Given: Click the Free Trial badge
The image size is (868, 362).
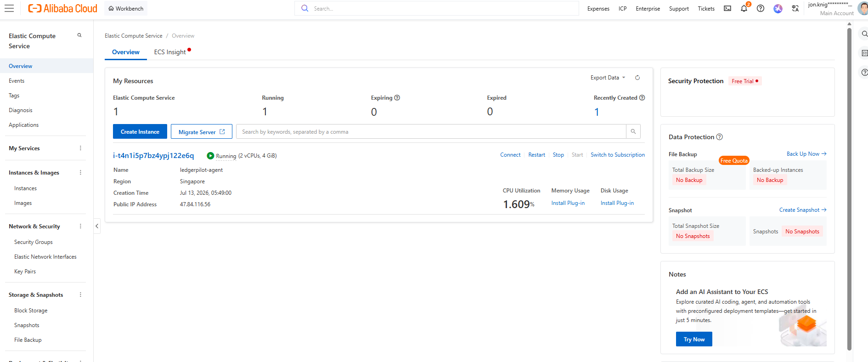Looking at the screenshot, I should (x=745, y=81).
